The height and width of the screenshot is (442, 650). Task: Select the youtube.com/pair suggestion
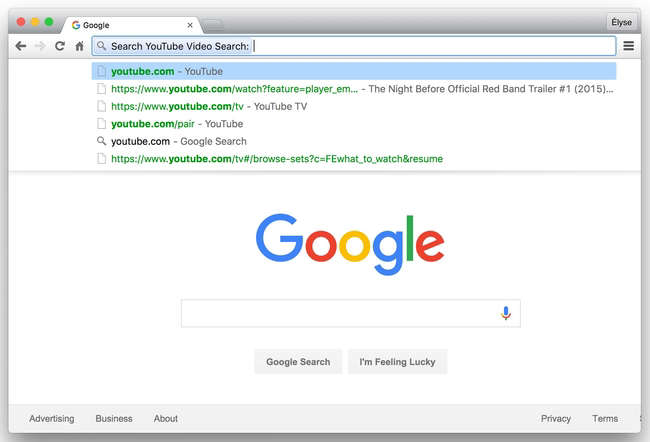[x=354, y=124]
